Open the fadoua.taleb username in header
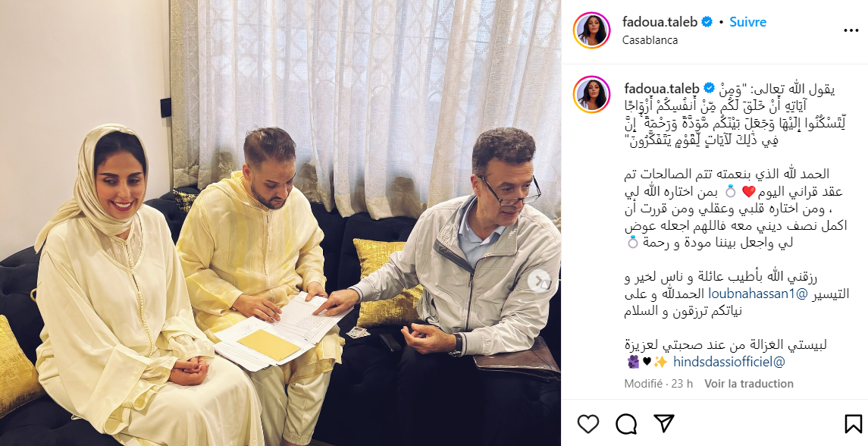 click(x=660, y=22)
